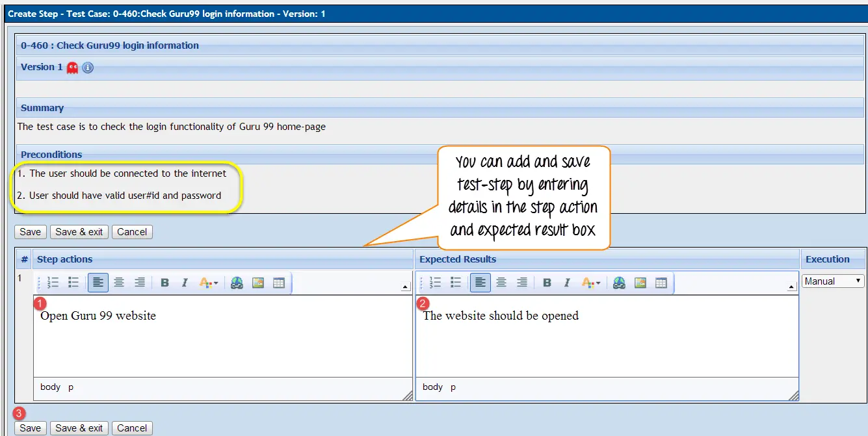Align left in Expected Results editor
The width and height of the screenshot is (868, 436).
[480, 283]
